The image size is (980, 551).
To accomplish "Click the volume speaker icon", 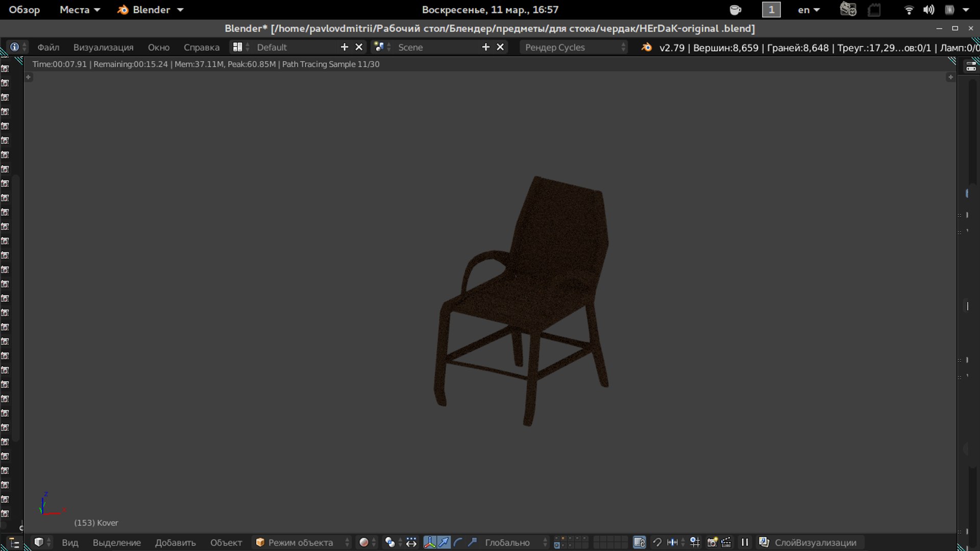I will coord(929,10).
